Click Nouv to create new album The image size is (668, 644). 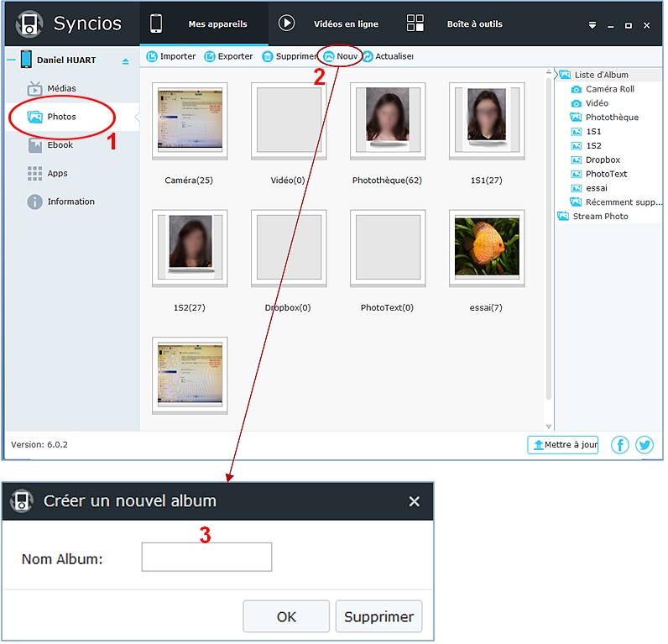tap(342, 57)
